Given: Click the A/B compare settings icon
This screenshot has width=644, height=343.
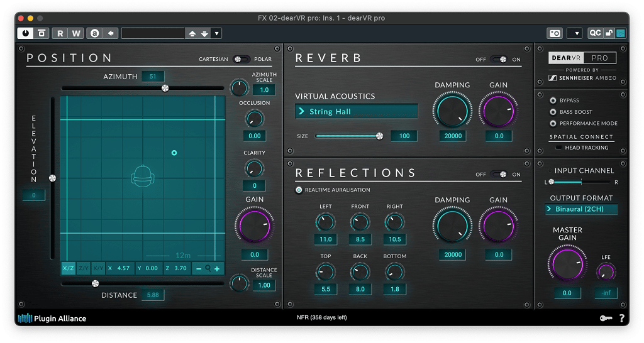Looking at the screenshot, I should [94, 33].
